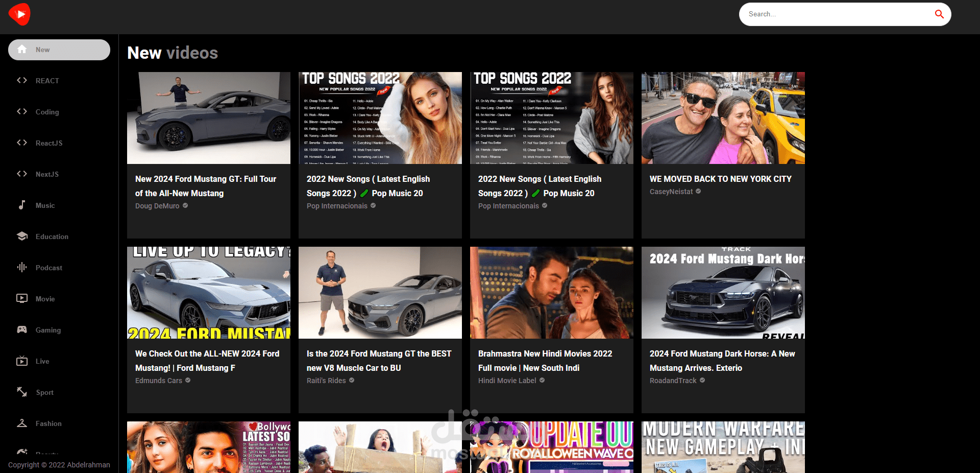Open the RoadandTrack channel link
This screenshot has width=980, height=473.
(673, 381)
